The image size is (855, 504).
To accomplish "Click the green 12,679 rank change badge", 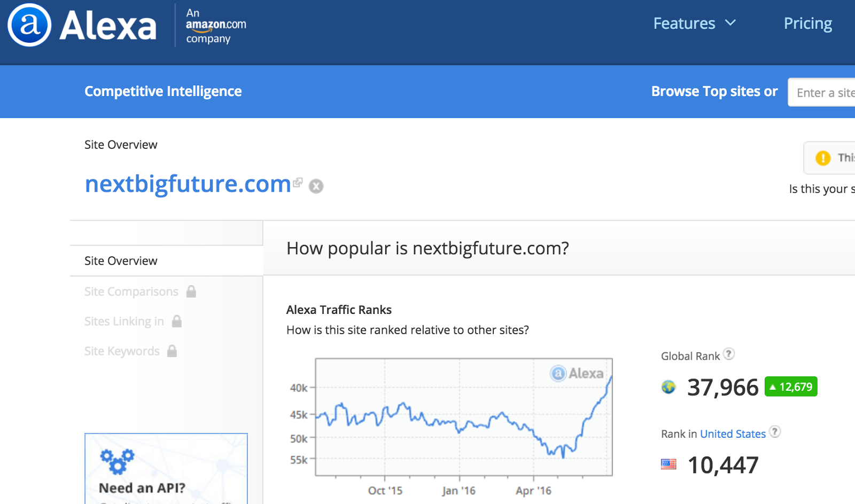I will (791, 387).
